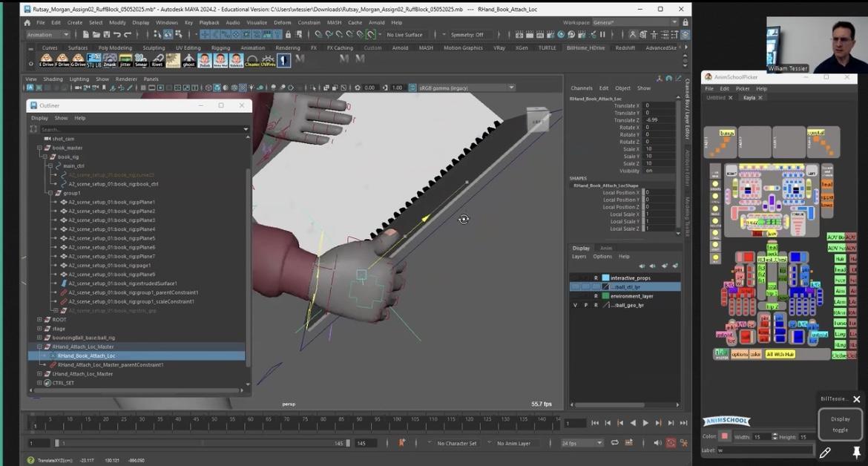Click the Zmask shelf icon
868x466 pixels.
110,60
